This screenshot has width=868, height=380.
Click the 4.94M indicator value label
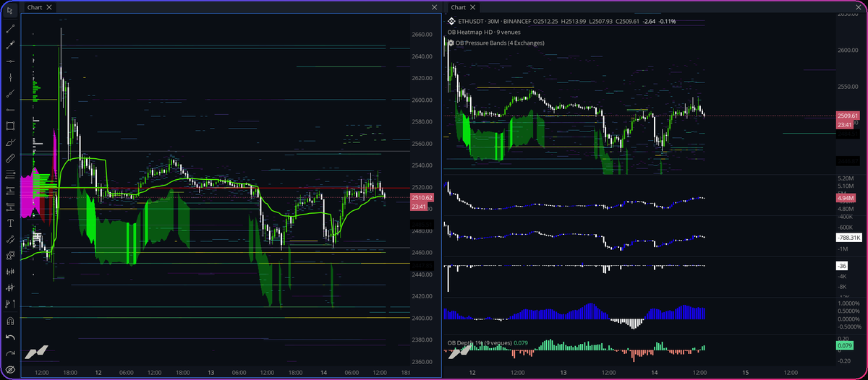[x=845, y=197]
